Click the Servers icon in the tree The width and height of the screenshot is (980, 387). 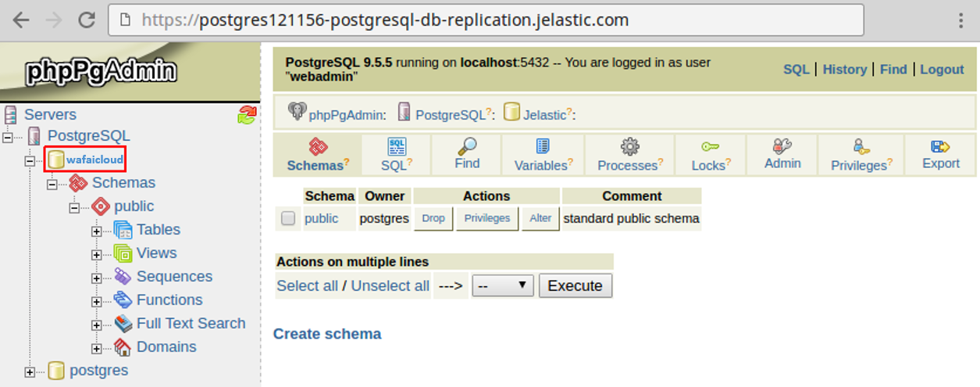(x=10, y=115)
